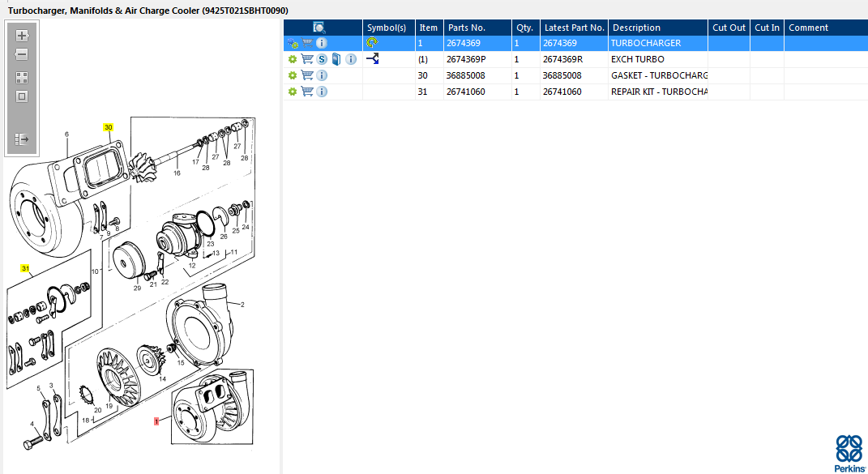Zoom in on the parts diagram
868x474 pixels.
[22, 36]
